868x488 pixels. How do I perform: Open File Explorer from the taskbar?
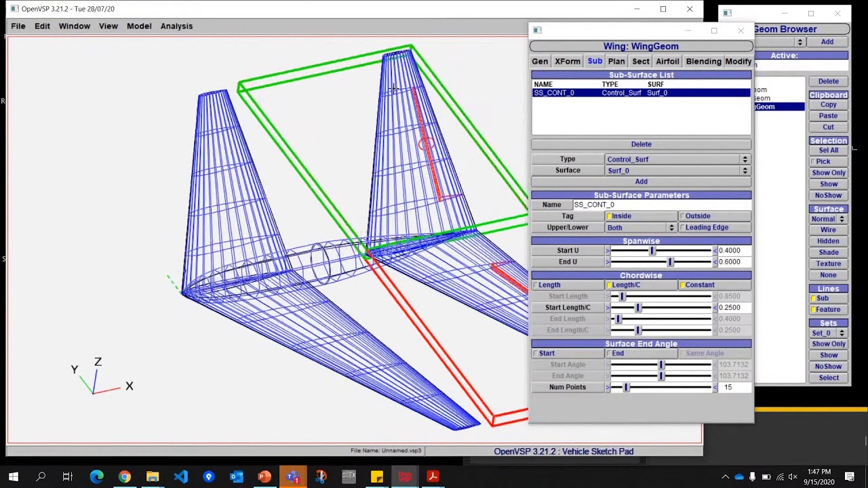pos(153,476)
